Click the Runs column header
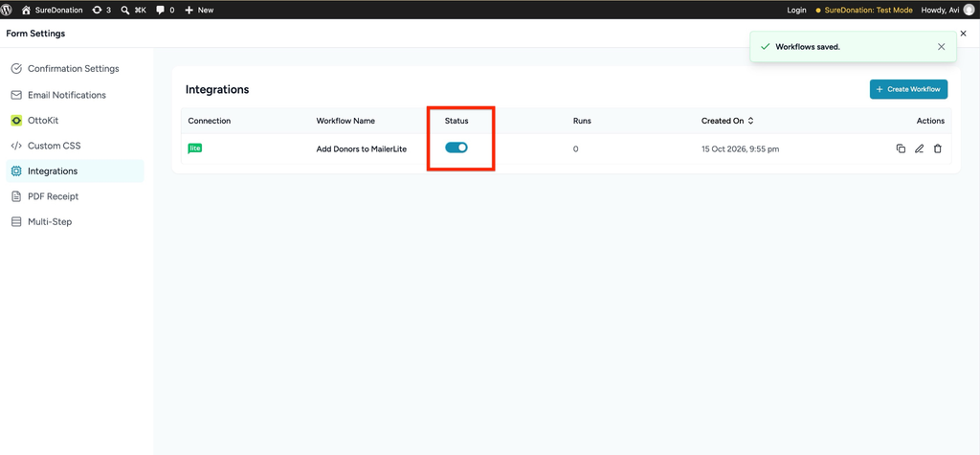Viewport: 980px width, 455px height. click(x=582, y=121)
